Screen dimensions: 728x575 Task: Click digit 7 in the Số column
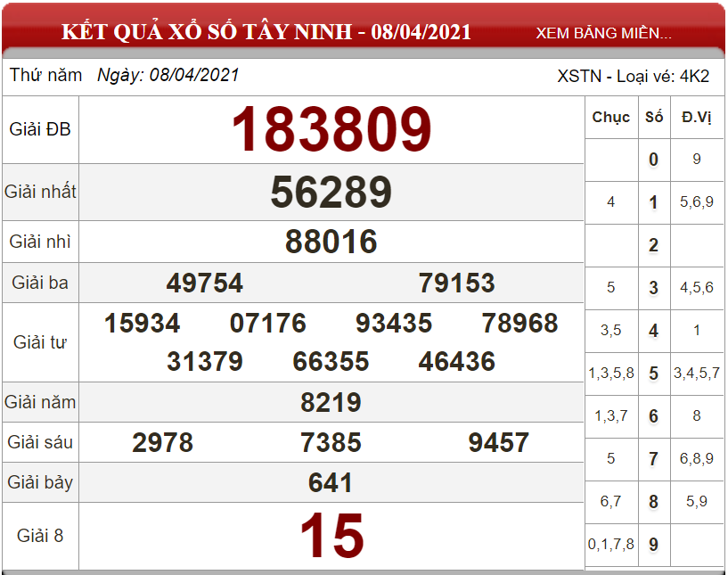tap(653, 459)
